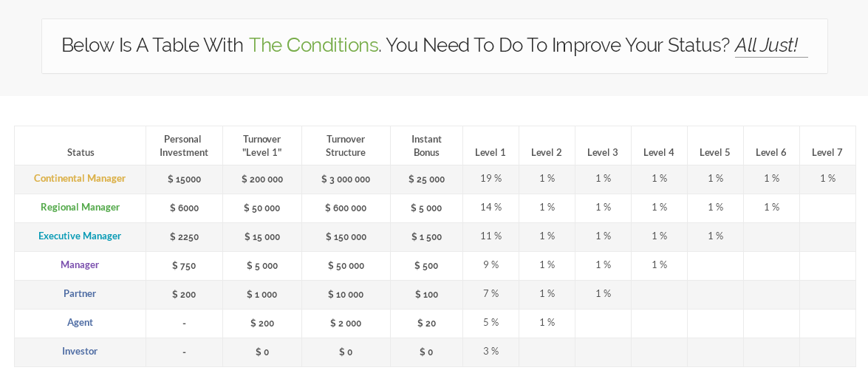The image size is (868, 376).
Task: Select the $ 3 000 000 turnover cell
Action: tap(346, 179)
